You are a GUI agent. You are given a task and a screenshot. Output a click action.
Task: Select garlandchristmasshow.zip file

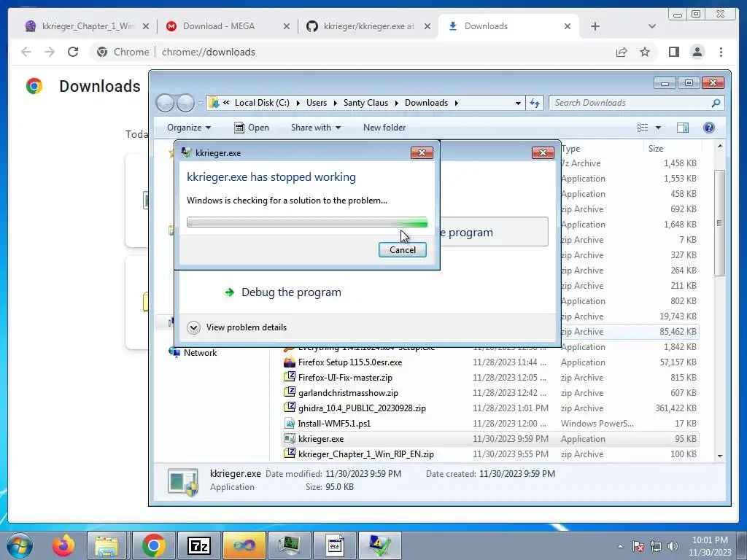[x=348, y=393]
